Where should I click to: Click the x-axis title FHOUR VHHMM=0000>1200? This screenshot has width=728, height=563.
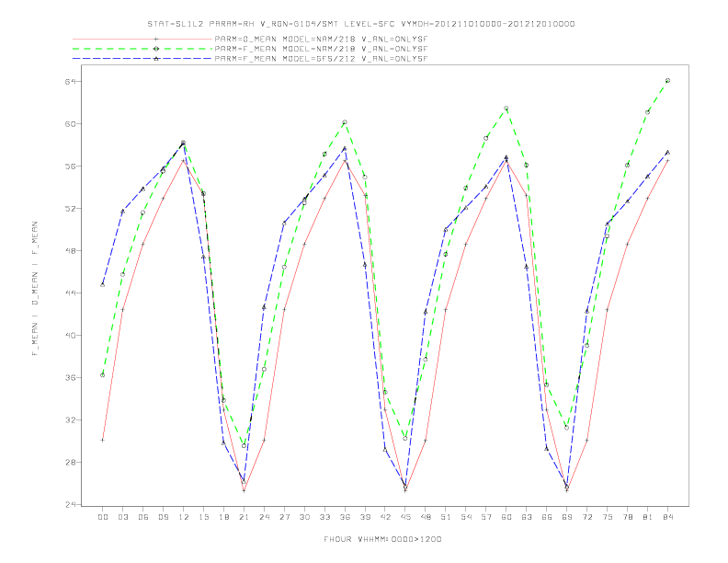[x=382, y=539]
